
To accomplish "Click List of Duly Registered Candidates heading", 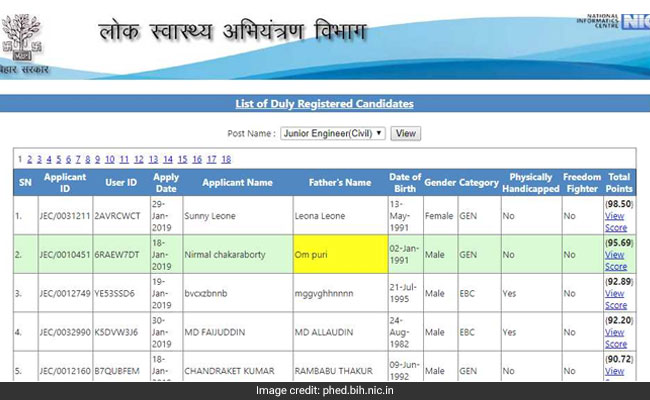I will [x=324, y=104].
